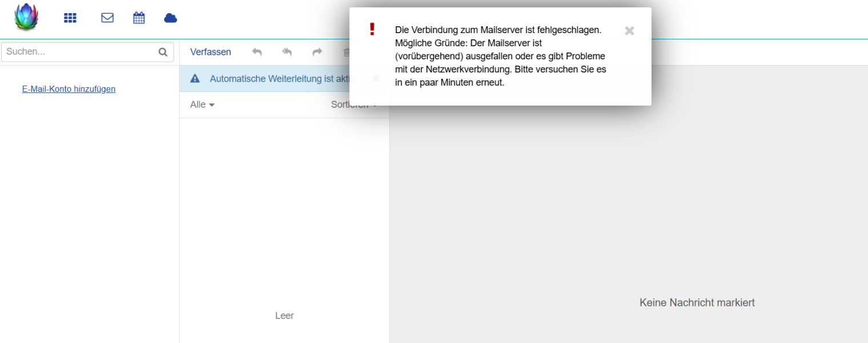Screen dimensions: 868x343
Task: Forward message with the right-arrow icon
Action: click(317, 52)
